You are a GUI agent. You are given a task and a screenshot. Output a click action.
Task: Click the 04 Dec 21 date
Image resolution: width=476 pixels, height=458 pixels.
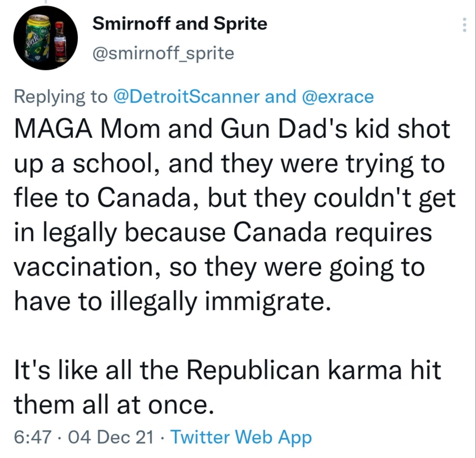tap(111, 437)
